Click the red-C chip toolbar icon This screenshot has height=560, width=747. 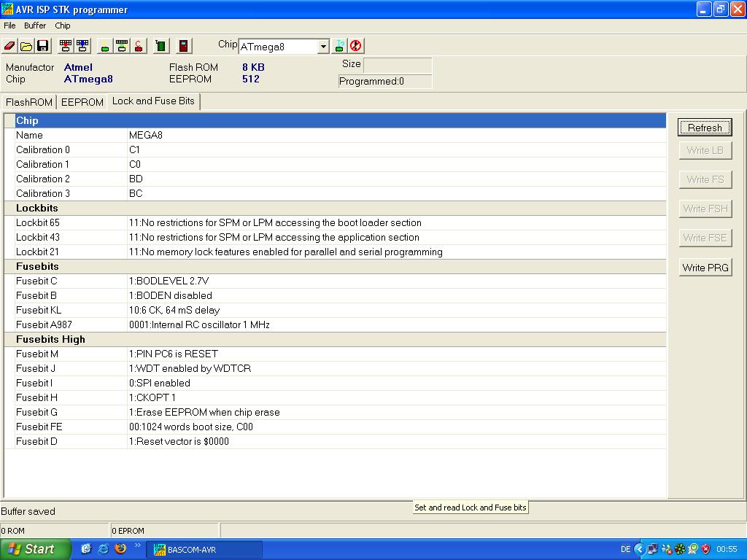pyautogui.click(x=139, y=46)
